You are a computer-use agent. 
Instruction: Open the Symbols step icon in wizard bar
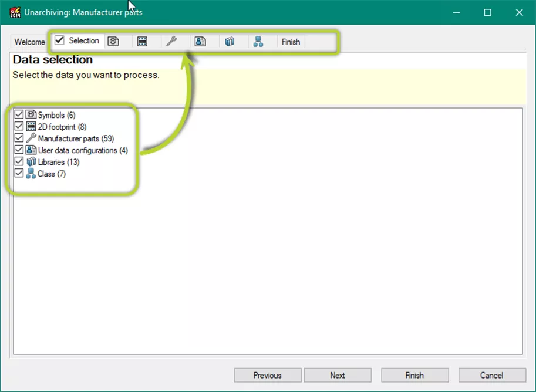pos(113,40)
